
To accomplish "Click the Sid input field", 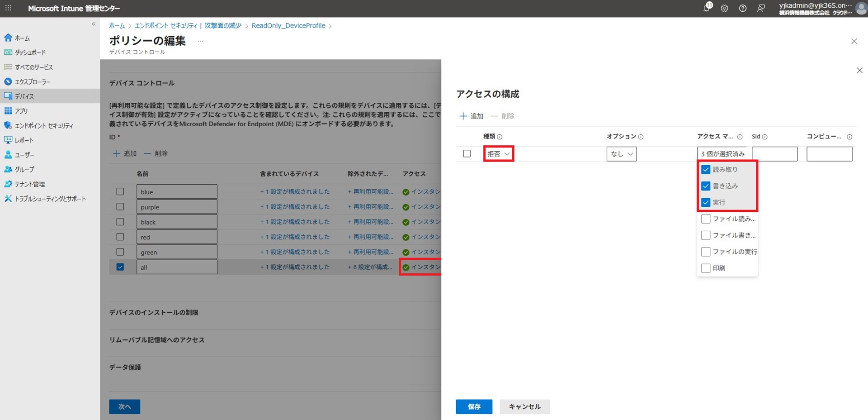I will point(774,154).
